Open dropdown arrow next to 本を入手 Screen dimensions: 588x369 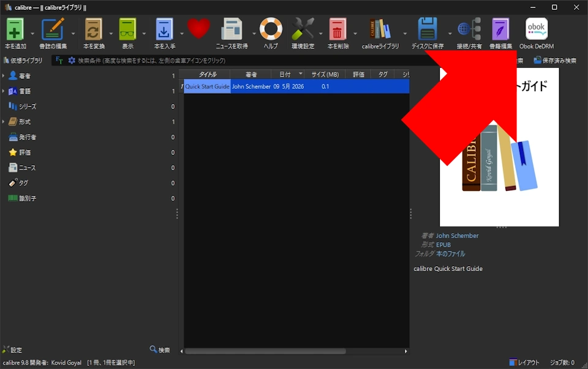(182, 34)
